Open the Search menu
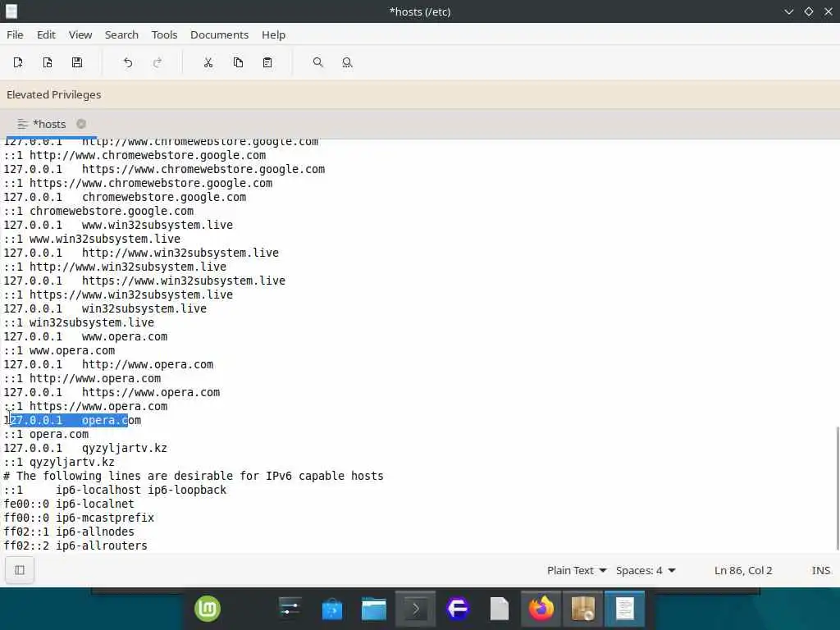840x630 pixels. (x=121, y=34)
